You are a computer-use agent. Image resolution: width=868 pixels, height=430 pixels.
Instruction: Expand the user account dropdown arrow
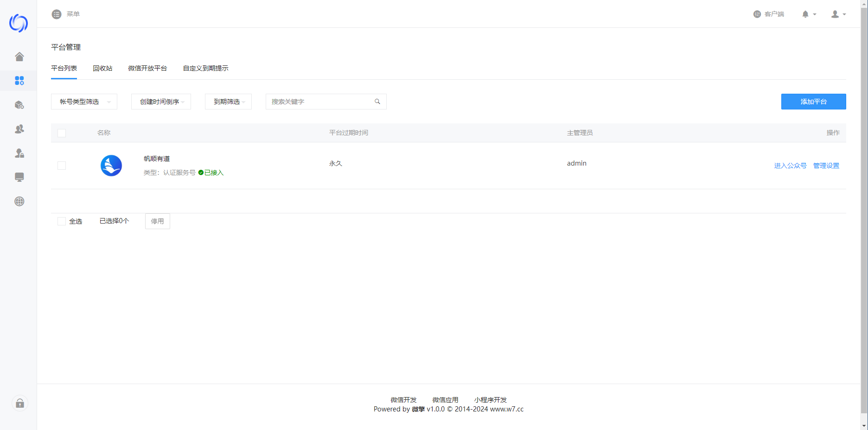pyautogui.click(x=844, y=14)
